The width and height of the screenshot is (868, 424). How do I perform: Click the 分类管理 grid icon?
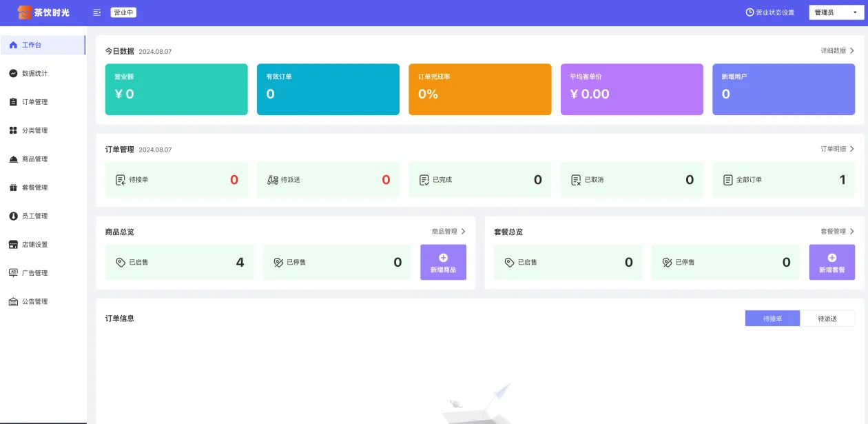pyautogui.click(x=13, y=130)
